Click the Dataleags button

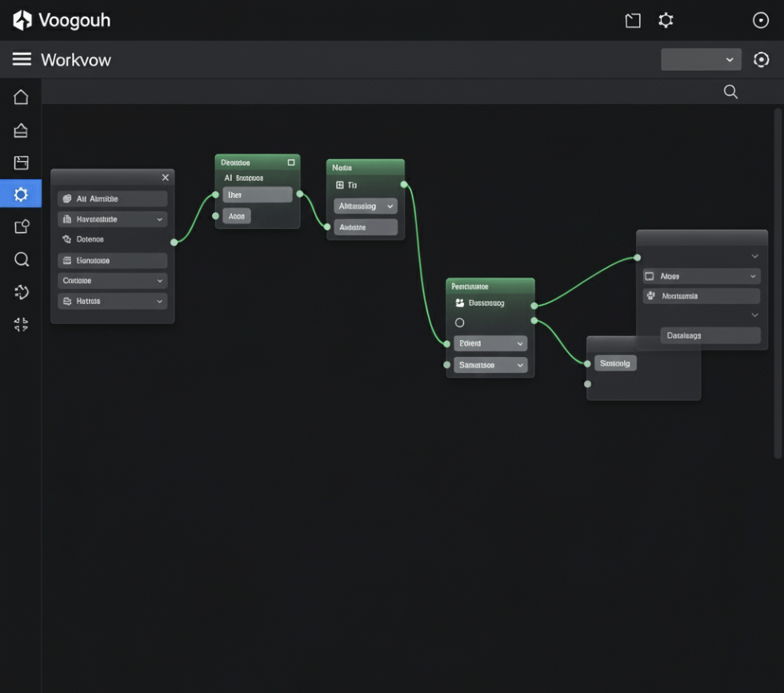710,335
